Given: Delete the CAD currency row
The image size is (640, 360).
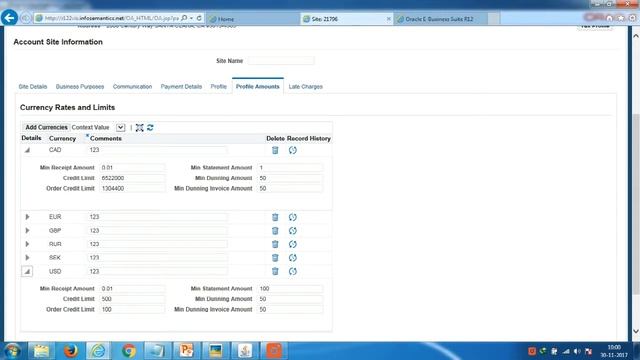Looking at the screenshot, I should pyautogui.click(x=275, y=150).
